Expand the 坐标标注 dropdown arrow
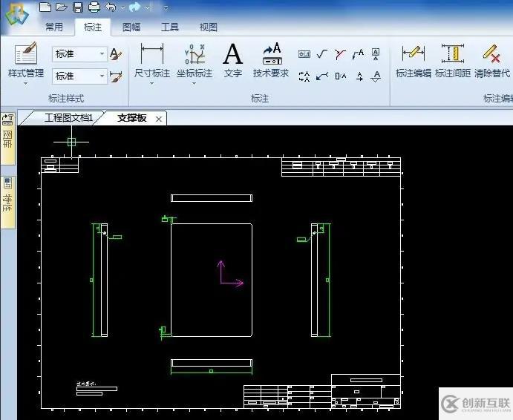Viewport: 513px width, 420px height. tap(195, 84)
